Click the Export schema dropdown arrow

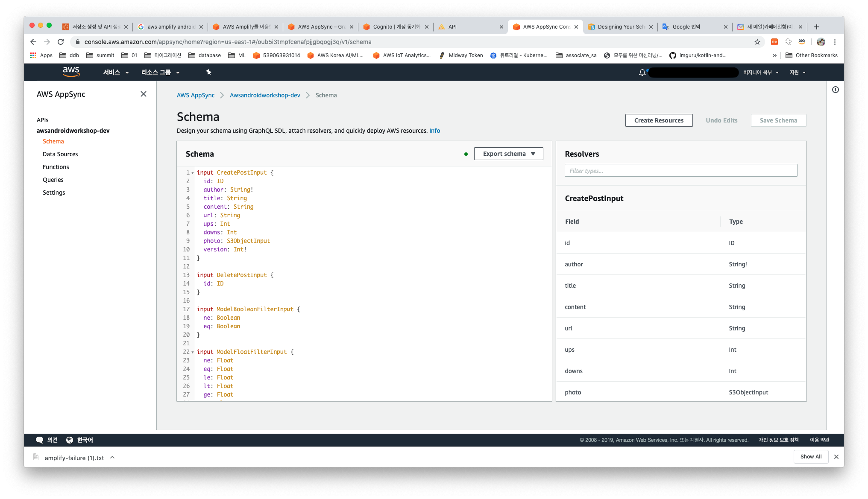click(x=534, y=154)
